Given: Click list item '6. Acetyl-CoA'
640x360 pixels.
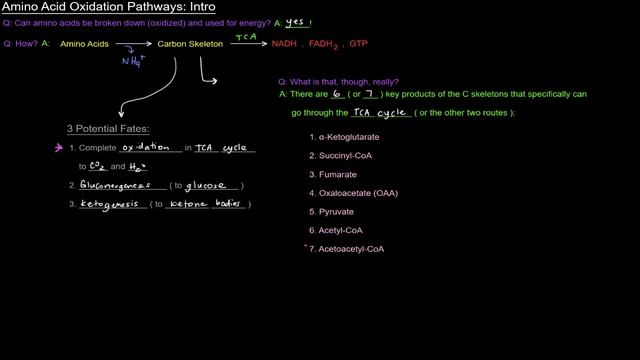Looking at the screenshot, I should click(336, 230).
